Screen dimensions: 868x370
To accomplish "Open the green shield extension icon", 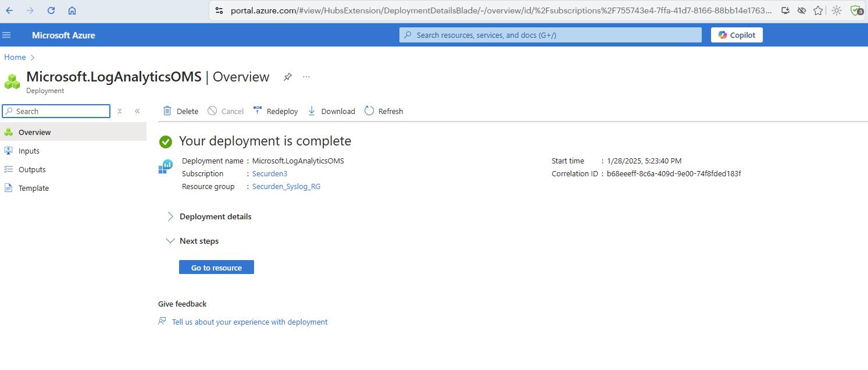I will pos(856,10).
